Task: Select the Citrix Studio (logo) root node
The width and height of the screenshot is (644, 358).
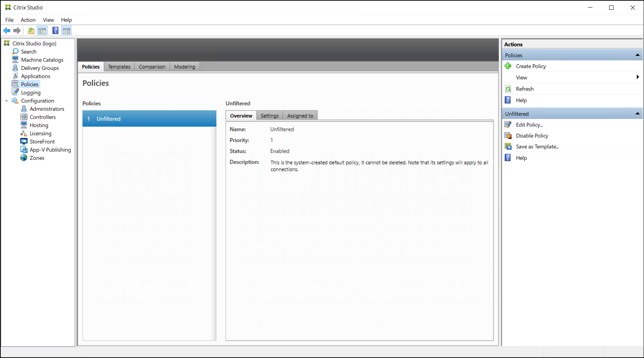Action: 34,43
